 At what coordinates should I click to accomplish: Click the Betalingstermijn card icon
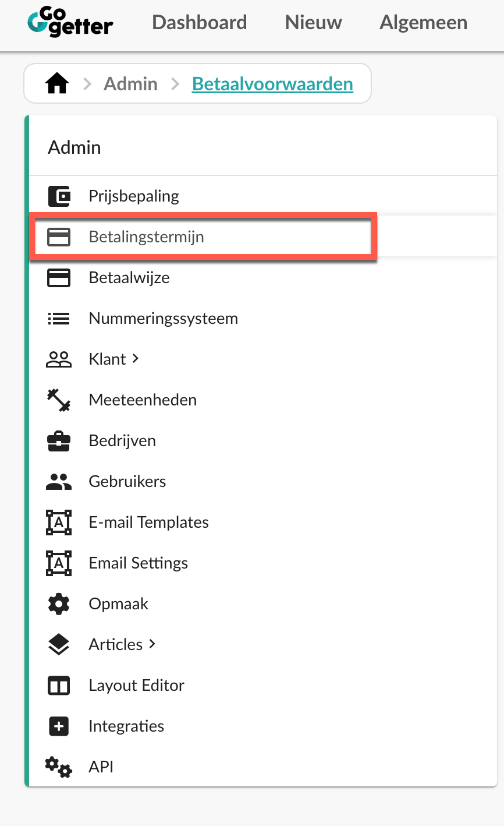coord(59,237)
